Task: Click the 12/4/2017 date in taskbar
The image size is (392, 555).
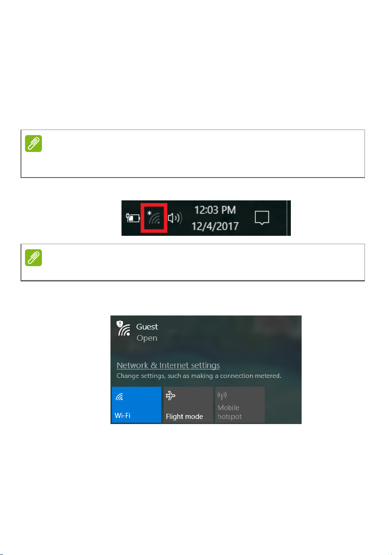Action: pyautogui.click(x=215, y=226)
